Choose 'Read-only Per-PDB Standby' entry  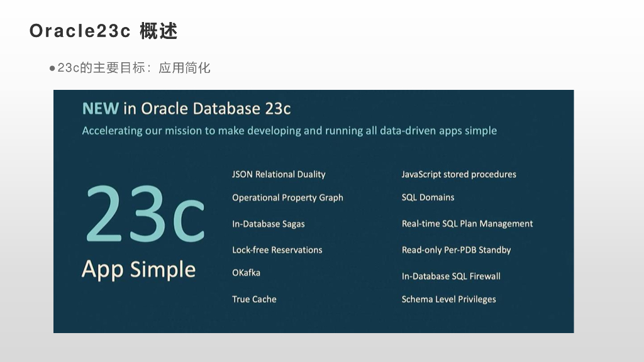[x=456, y=250]
